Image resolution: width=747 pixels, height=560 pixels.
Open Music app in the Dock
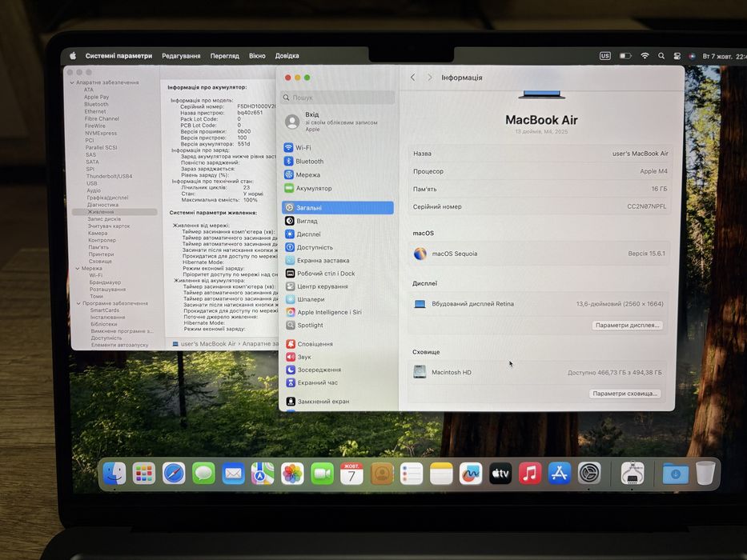pos(530,474)
